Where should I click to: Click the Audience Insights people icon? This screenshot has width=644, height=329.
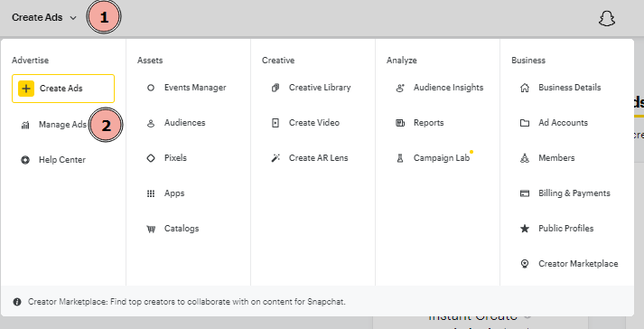[400, 88]
